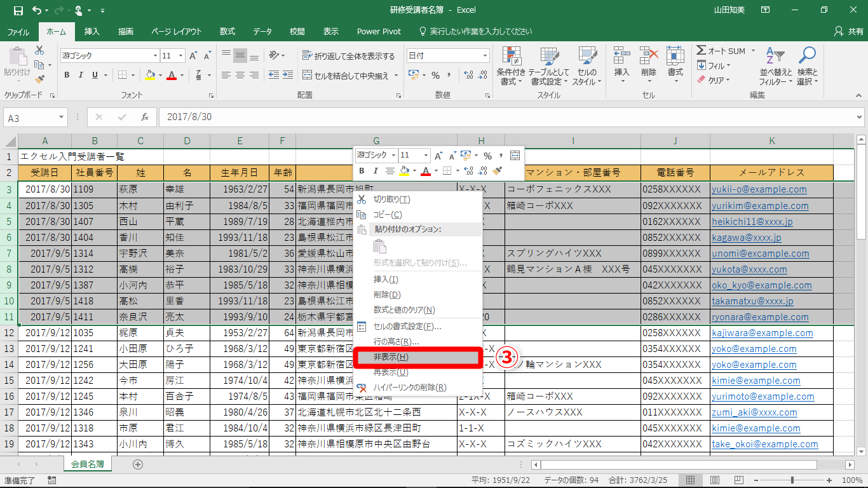Click the Cut scissors icon in the ribbon clipboard group
Viewport: 868px width, 488px height.
coord(39,50)
